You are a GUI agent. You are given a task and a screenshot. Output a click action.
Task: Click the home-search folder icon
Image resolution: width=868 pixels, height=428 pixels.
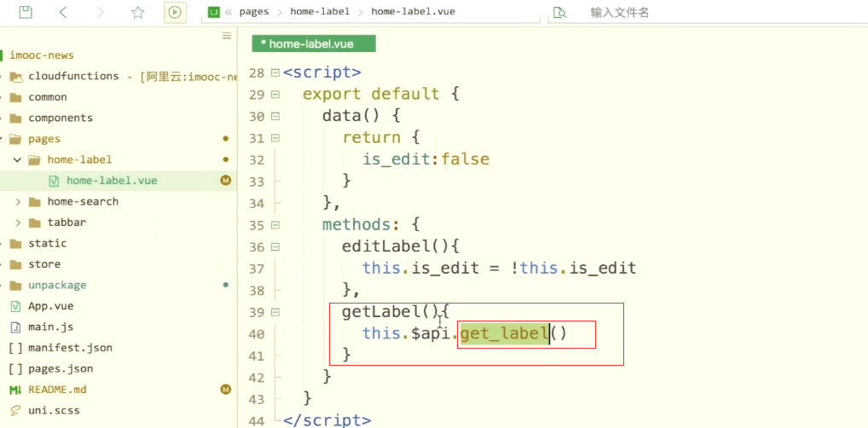[34, 201]
